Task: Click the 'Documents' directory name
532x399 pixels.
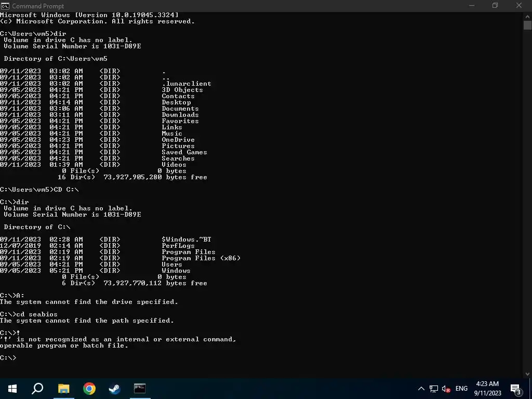Action: tap(180, 109)
